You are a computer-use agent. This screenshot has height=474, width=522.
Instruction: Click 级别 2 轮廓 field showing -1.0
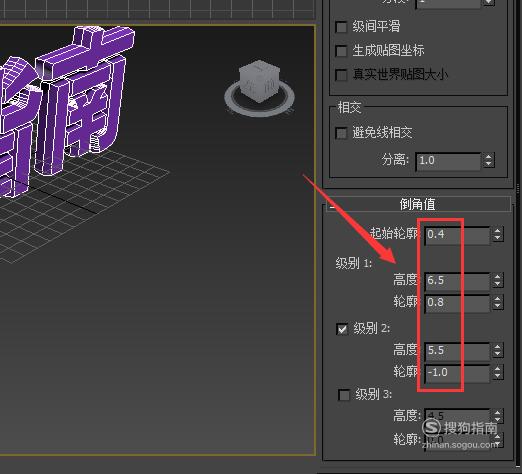[457, 373]
